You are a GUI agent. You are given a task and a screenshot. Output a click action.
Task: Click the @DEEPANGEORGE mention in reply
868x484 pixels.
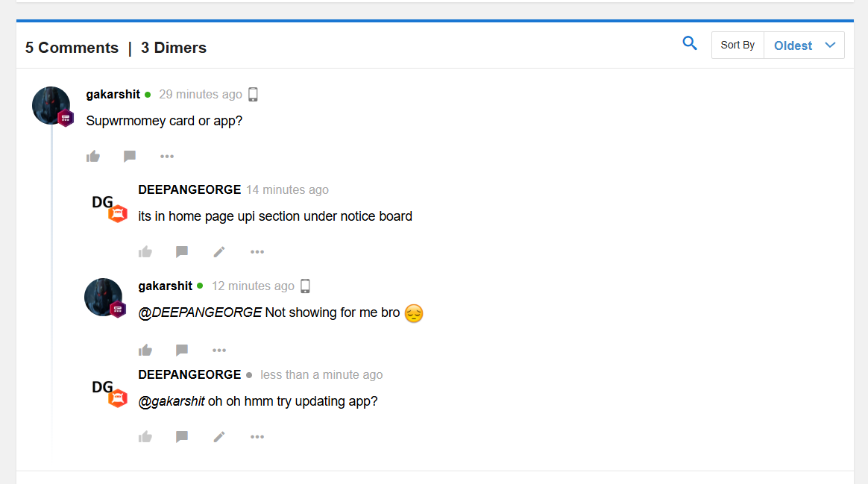point(200,312)
